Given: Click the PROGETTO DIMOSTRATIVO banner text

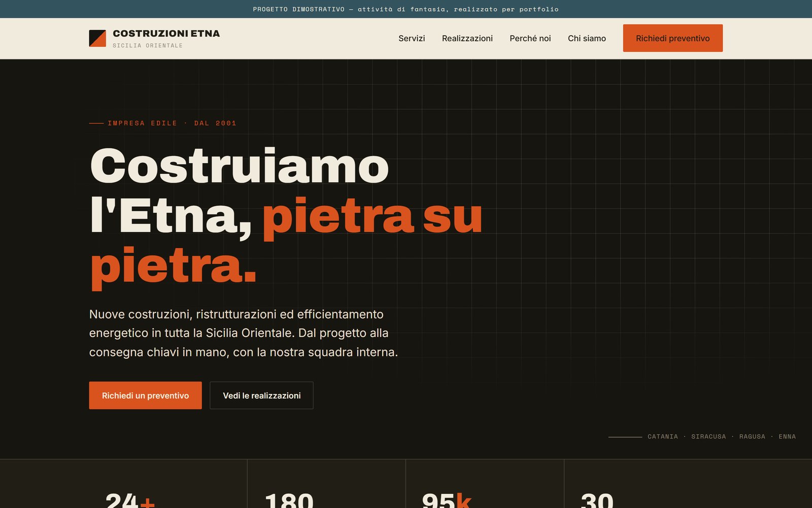Looking at the screenshot, I should [x=405, y=9].
